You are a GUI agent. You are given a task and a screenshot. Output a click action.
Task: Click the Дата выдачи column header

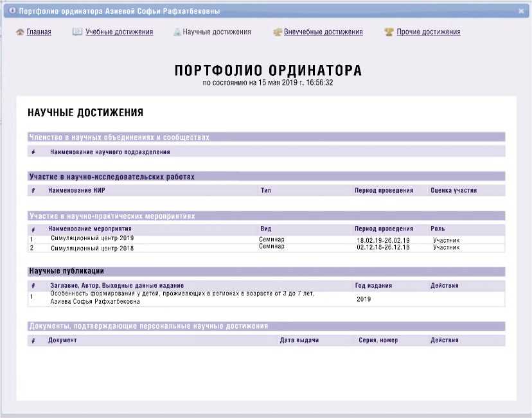point(299,340)
